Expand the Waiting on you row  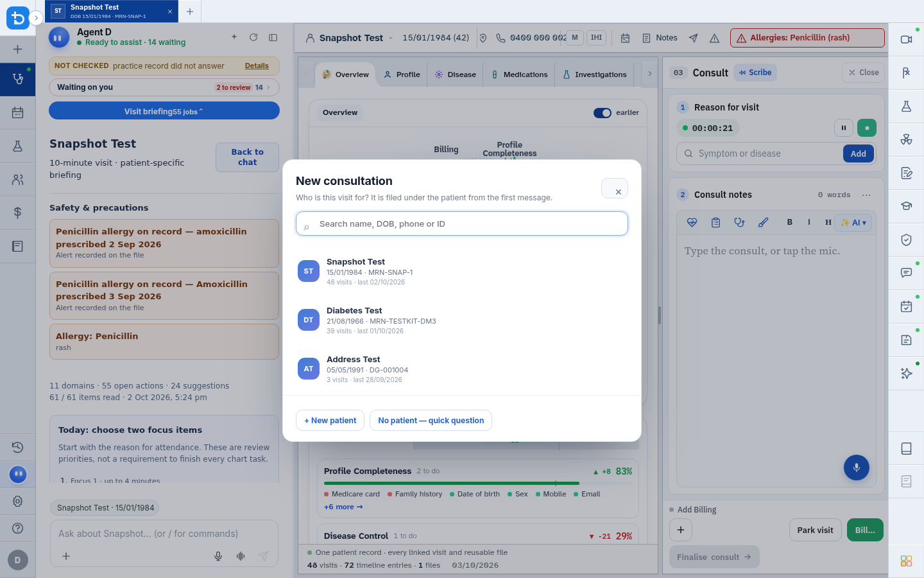[164, 87]
